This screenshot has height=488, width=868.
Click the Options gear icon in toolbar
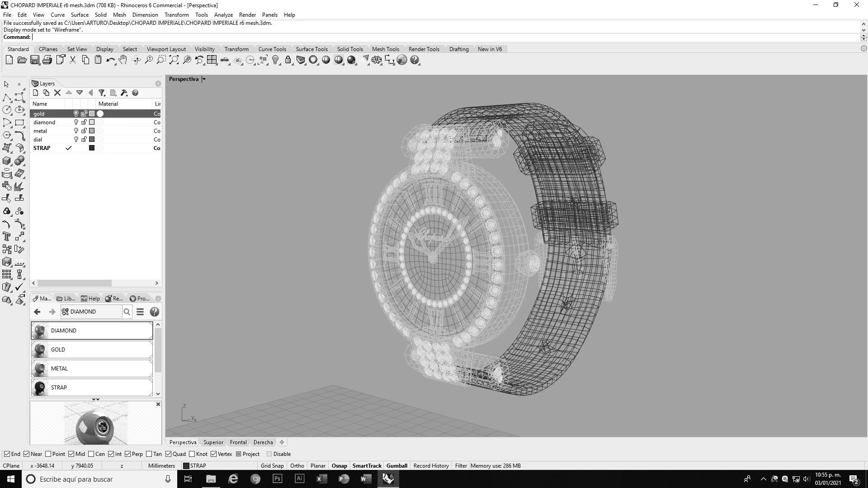[376, 60]
